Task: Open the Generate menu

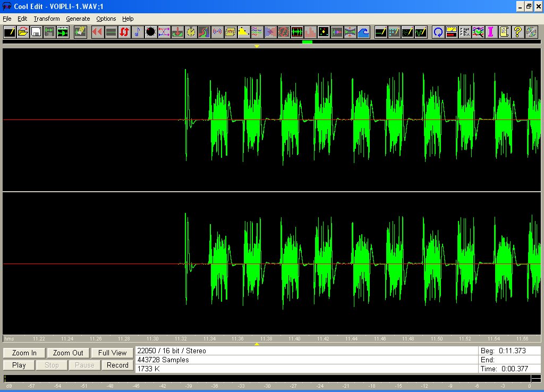Action: pyautogui.click(x=78, y=19)
